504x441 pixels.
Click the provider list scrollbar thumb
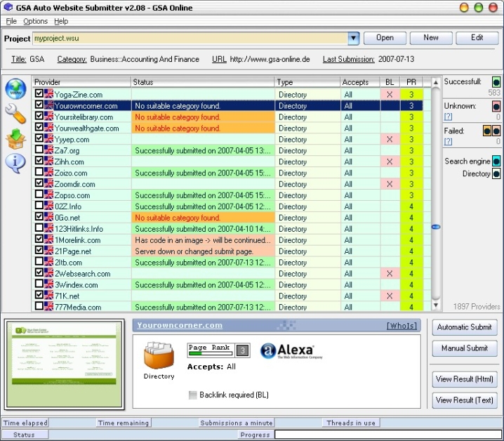coord(436,227)
